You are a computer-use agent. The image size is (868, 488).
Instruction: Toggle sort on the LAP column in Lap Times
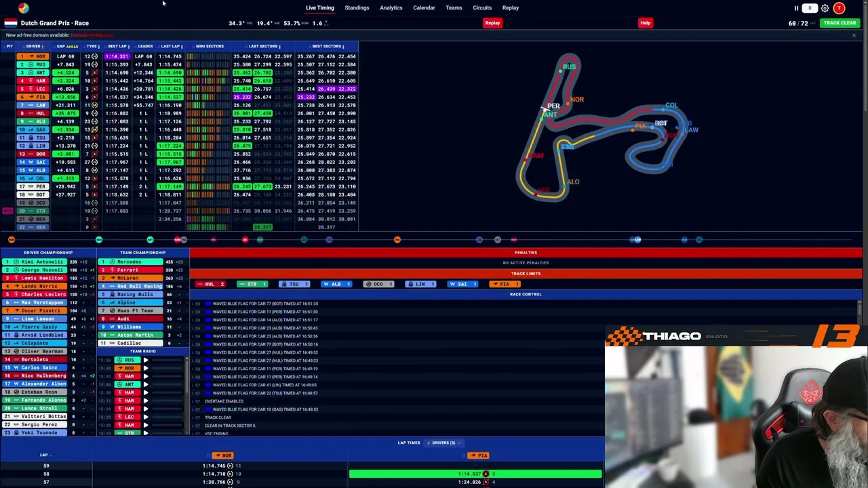point(45,455)
